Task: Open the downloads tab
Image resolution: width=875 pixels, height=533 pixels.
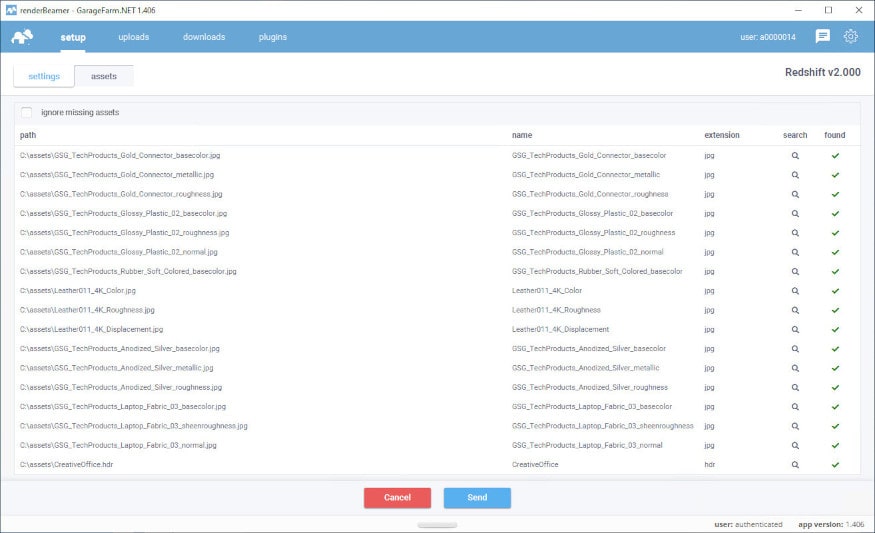Action: click(204, 37)
